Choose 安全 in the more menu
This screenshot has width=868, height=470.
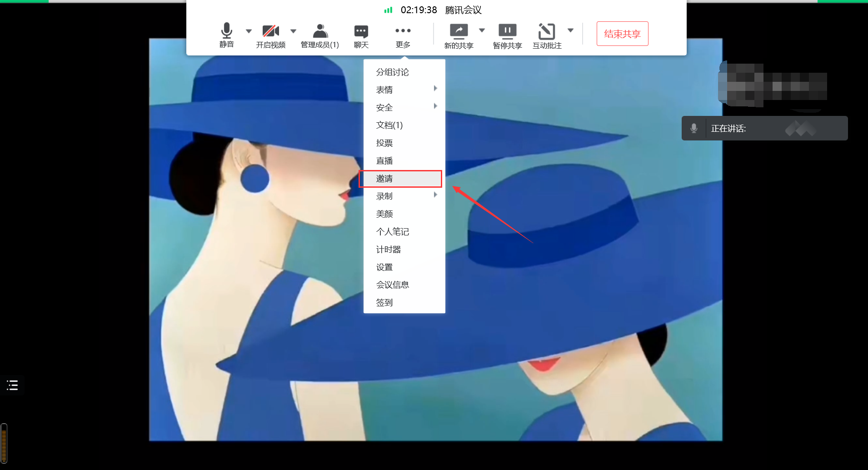(x=404, y=107)
